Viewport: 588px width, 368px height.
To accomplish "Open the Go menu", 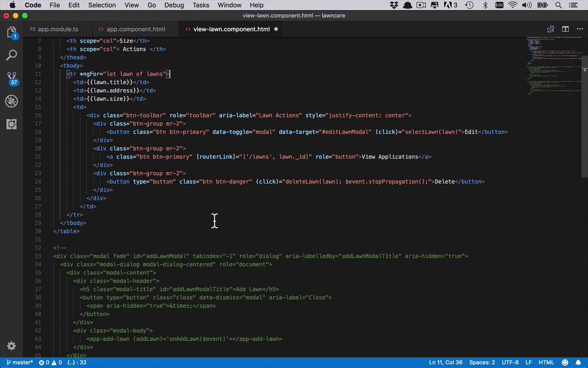I will [152, 5].
